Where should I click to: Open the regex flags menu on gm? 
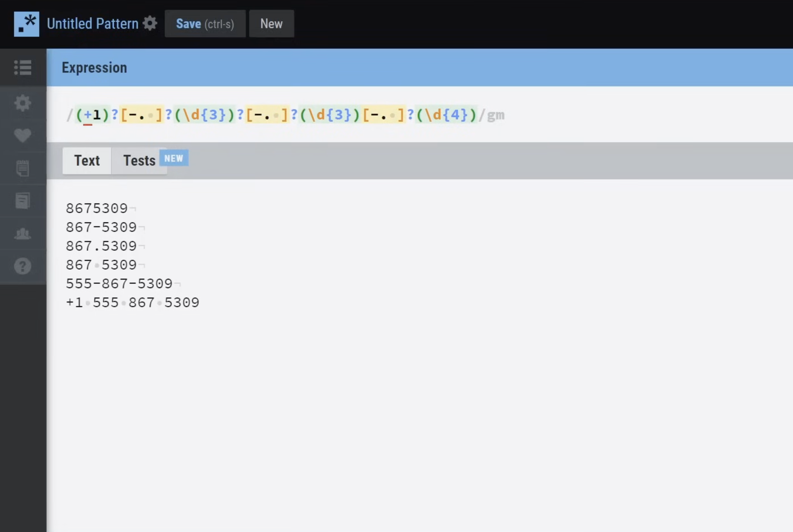click(496, 115)
